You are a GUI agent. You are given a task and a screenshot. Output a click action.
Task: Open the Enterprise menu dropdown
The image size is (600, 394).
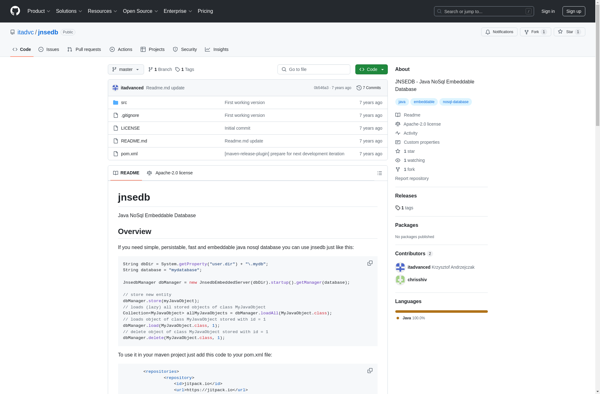click(178, 11)
